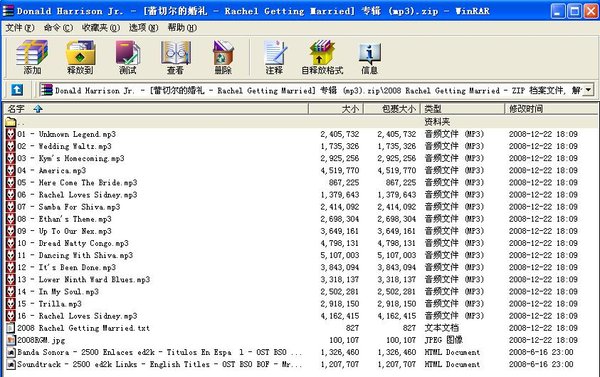The width and height of the screenshot is (600, 377).
Task: Select the parent folder '..' row
Action: [300, 122]
